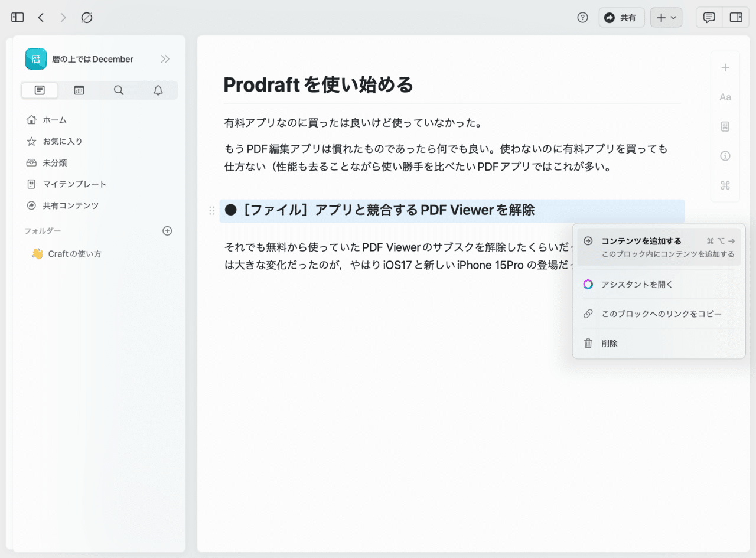Click the もうPDF編集アプリは paragraph
The height and width of the screenshot is (558, 756).
[x=447, y=158]
